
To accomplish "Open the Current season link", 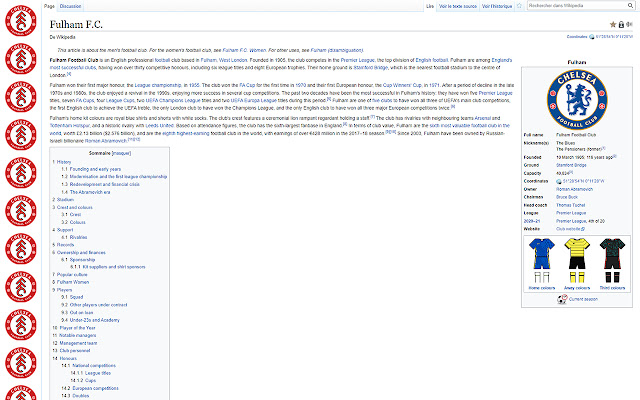I will coord(583,299).
